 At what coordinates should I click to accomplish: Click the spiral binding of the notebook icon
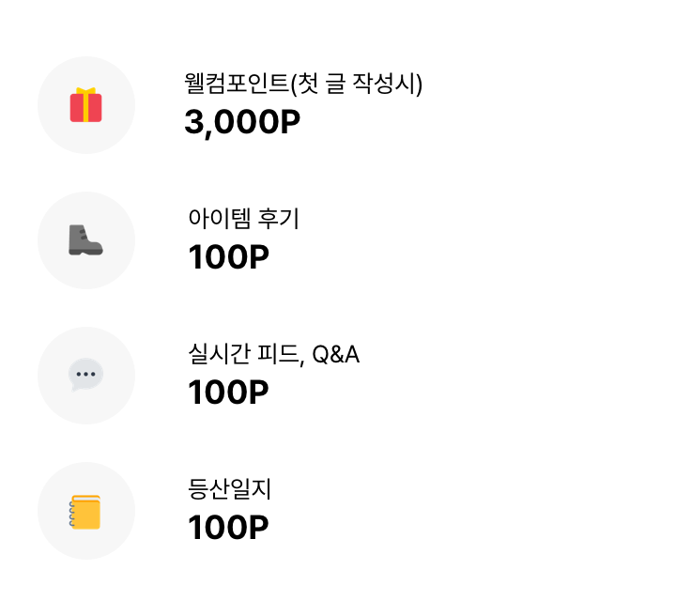[72, 514]
